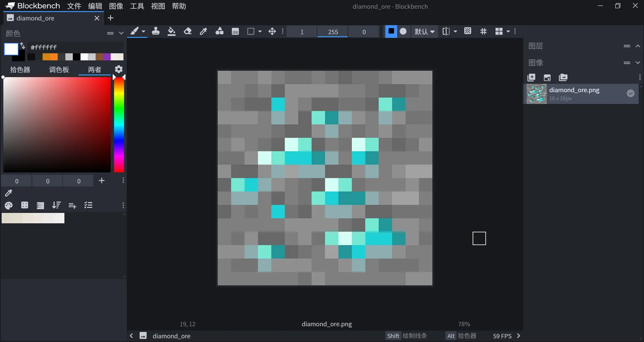
Task: Create a new blank texture
Action: click(531, 77)
